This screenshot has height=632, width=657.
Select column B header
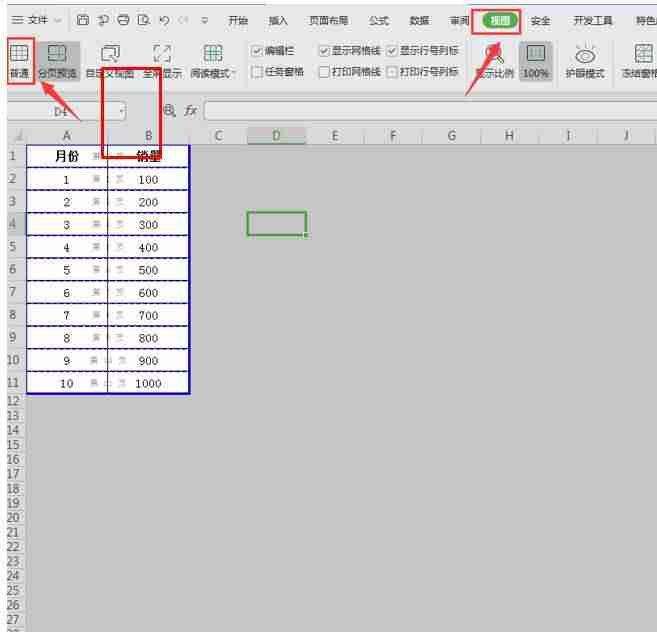pyautogui.click(x=148, y=136)
